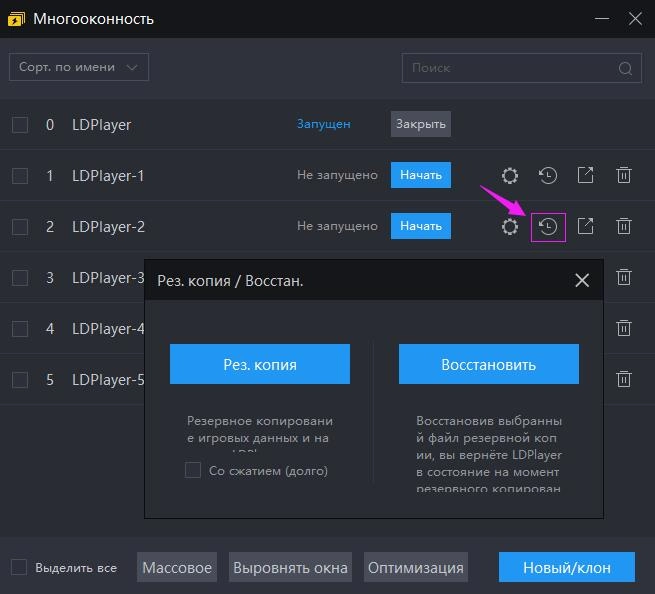Viewport: 655px width, 594px height.
Task: Enable 'Со сжатием (долго)' checkbox
Action: pos(193,470)
